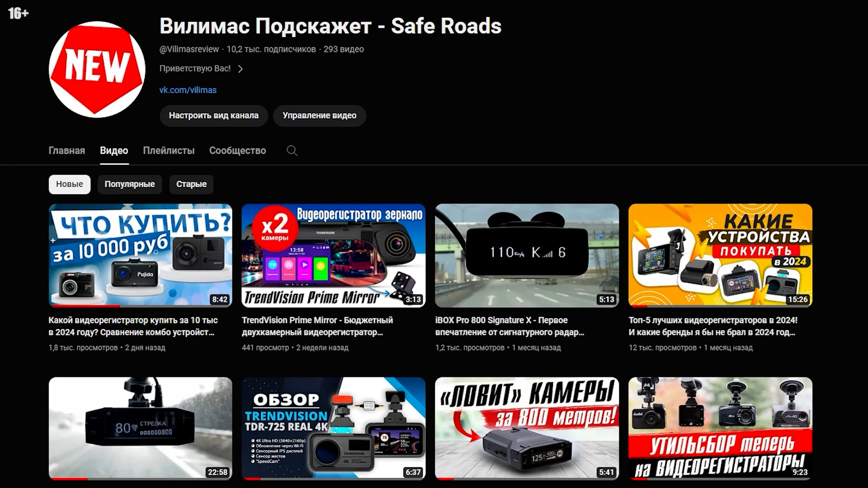The height and width of the screenshot is (488, 868).
Task: Click title Какой видеорегистратор купить за 10 тыс
Action: (x=133, y=326)
